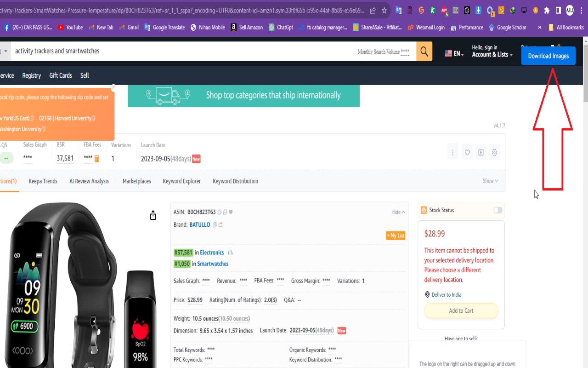Image resolution: width=588 pixels, height=368 pixels.
Task: Click the blue download arrow extension icon
Action: [479, 10]
